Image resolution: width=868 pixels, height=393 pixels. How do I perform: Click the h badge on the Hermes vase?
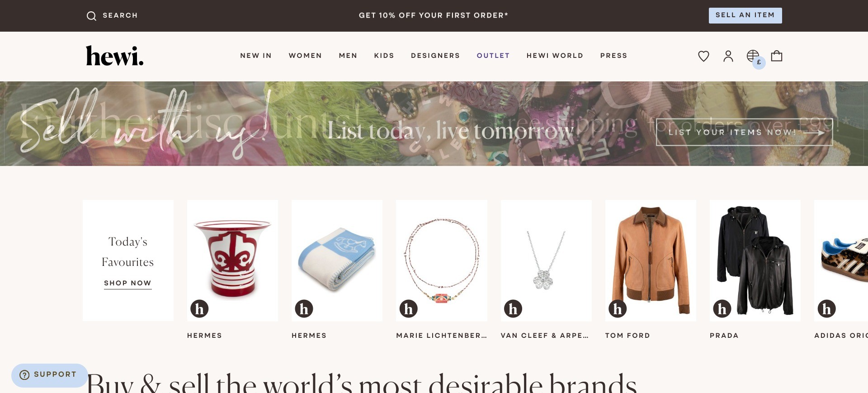[199, 309]
